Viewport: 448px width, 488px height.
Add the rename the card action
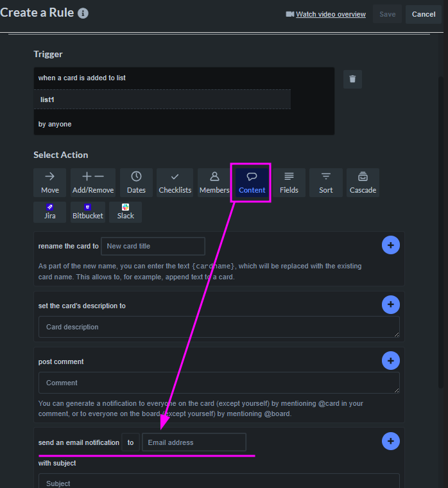tap(391, 245)
